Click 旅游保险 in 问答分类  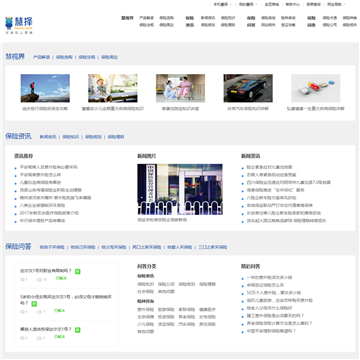[x=166, y=309]
